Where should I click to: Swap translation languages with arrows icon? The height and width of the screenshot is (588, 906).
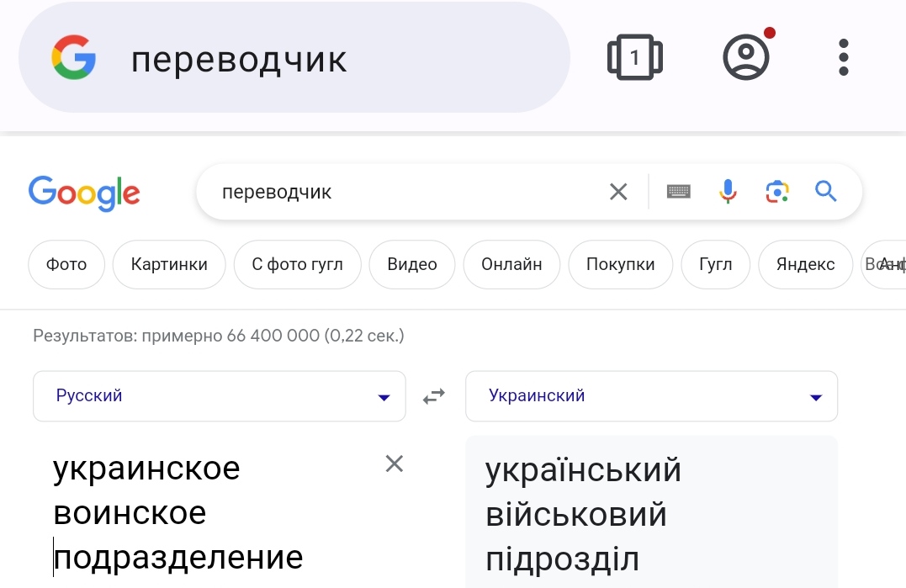[x=434, y=396]
